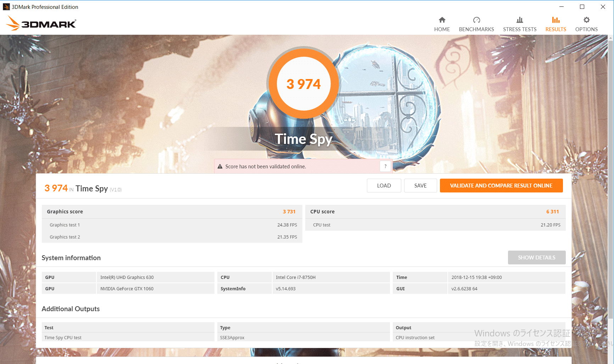The height and width of the screenshot is (364, 614).
Task: Click the SSE3Approx type value
Action: [232, 338]
